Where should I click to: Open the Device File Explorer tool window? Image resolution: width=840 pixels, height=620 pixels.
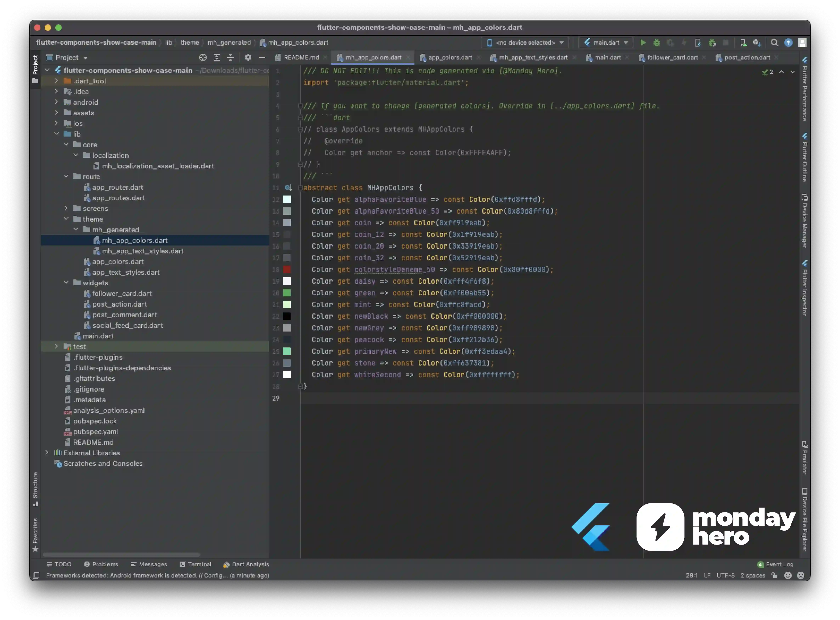pos(804,520)
